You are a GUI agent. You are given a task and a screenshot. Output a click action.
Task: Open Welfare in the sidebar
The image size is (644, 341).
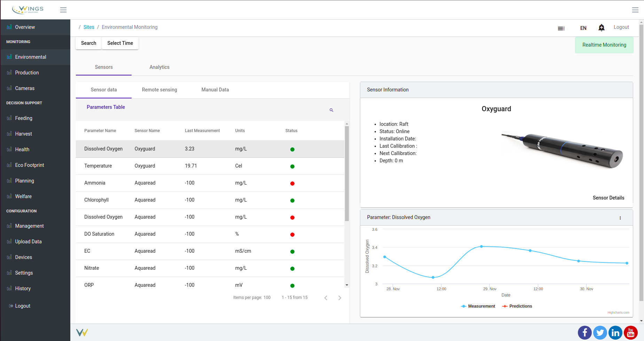(x=36, y=196)
